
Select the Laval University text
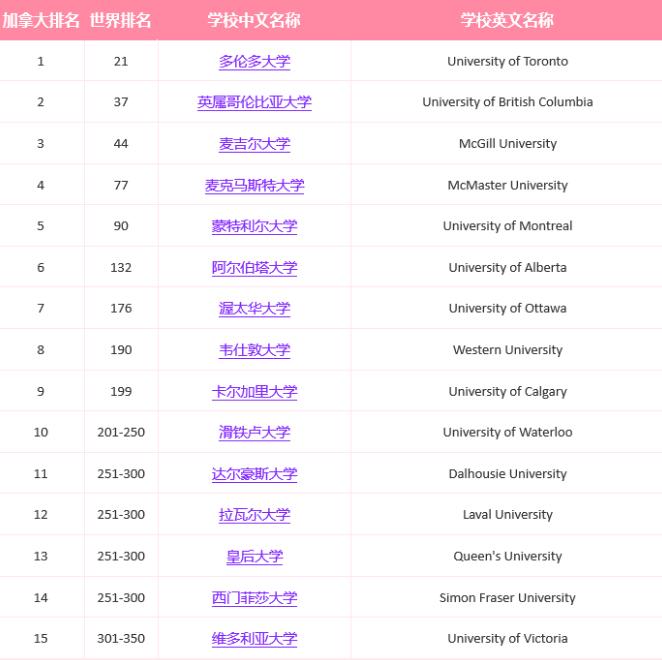(507, 514)
